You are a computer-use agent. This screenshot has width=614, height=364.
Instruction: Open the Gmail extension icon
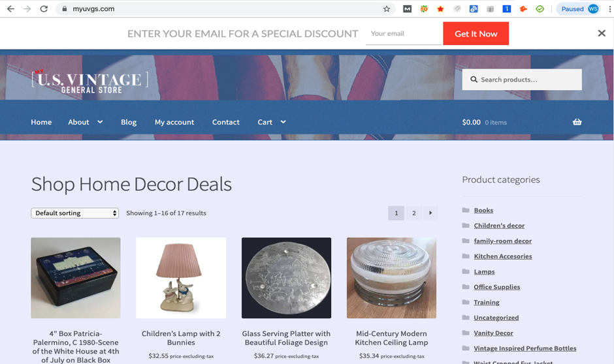coord(407,9)
